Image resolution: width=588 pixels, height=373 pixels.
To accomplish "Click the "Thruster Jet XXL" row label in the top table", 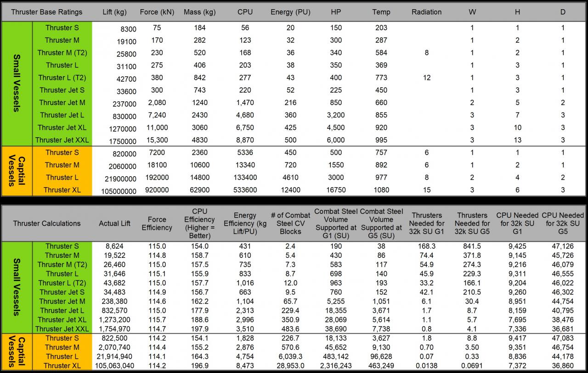I will [62, 140].
